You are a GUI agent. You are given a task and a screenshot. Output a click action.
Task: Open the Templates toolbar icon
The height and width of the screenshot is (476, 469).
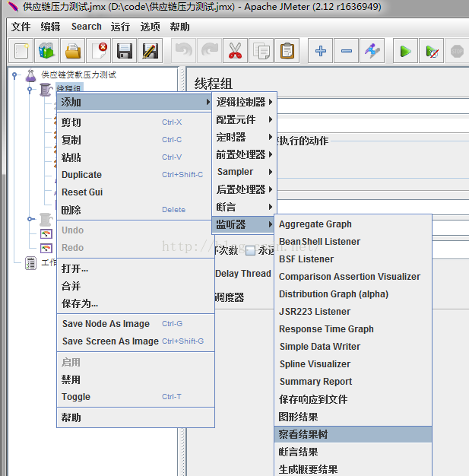coord(47,51)
